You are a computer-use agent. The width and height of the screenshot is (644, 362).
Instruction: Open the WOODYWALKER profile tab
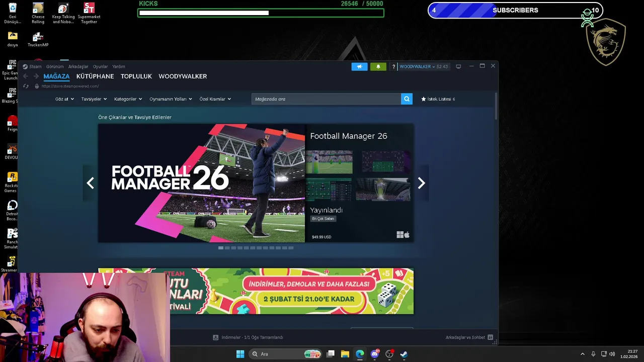point(183,76)
